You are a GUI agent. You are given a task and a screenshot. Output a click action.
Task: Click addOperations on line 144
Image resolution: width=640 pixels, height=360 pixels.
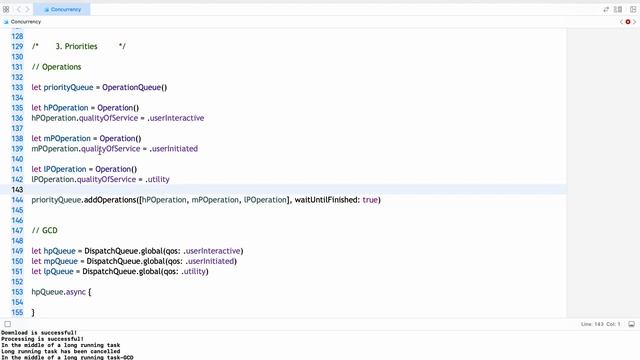[x=110, y=200]
